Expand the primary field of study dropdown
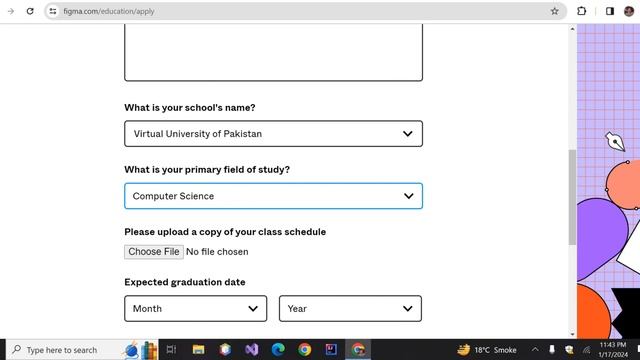This screenshot has width=640, height=360. tap(273, 196)
